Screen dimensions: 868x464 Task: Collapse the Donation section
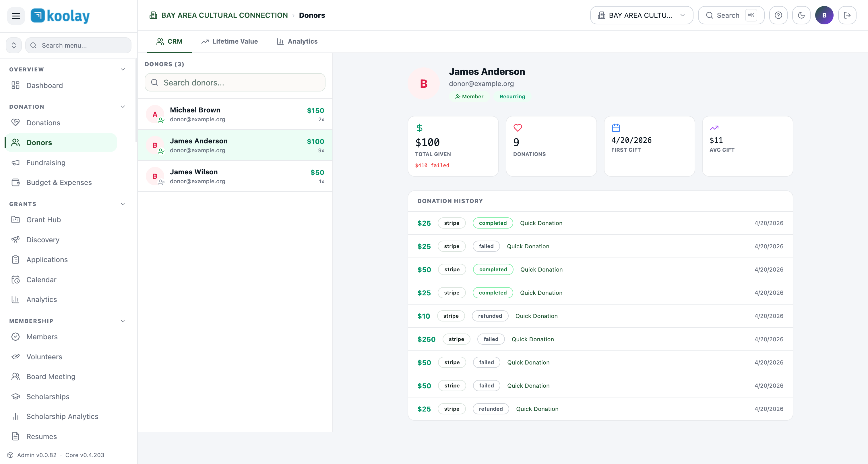click(x=123, y=107)
